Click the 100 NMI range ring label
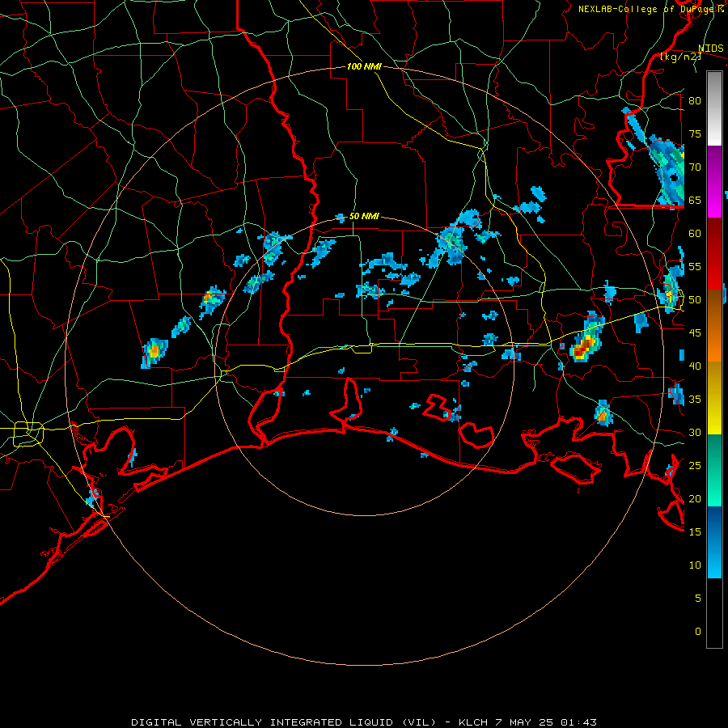728x728 pixels. click(364, 66)
